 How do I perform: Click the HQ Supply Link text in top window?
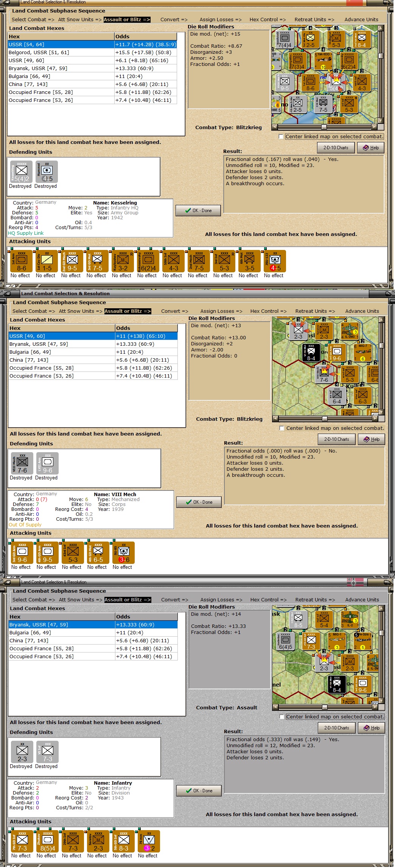point(26,233)
